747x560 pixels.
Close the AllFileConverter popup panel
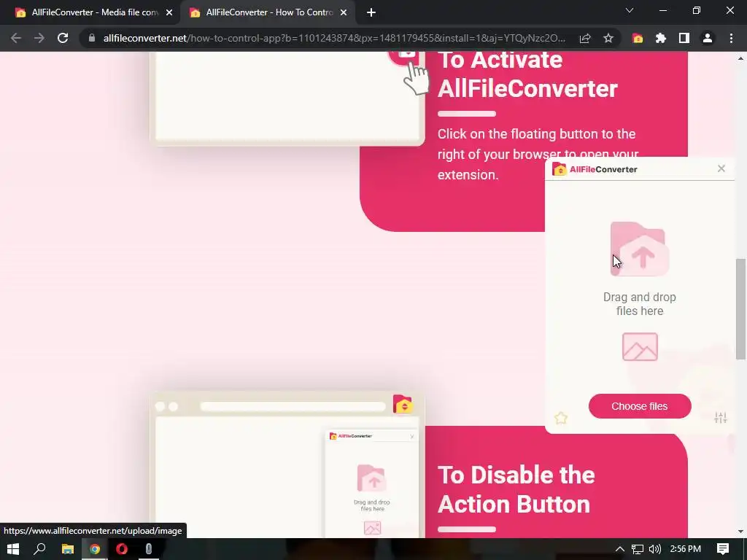[721, 168]
